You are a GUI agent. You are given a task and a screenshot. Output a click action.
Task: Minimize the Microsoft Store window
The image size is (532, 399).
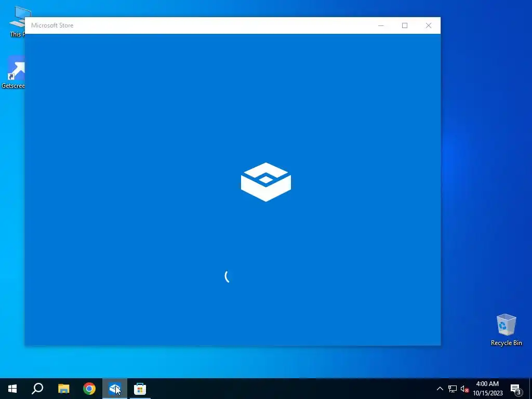point(381,25)
